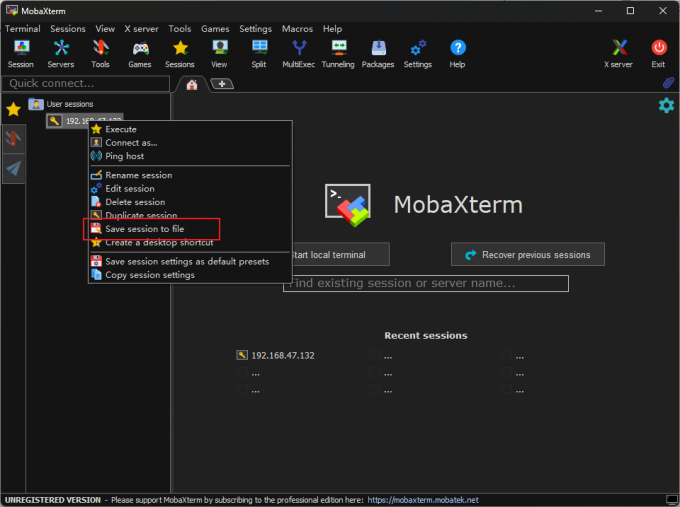The width and height of the screenshot is (680, 507).
Task: Click the Games toolbar icon
Action: (140, 54)
